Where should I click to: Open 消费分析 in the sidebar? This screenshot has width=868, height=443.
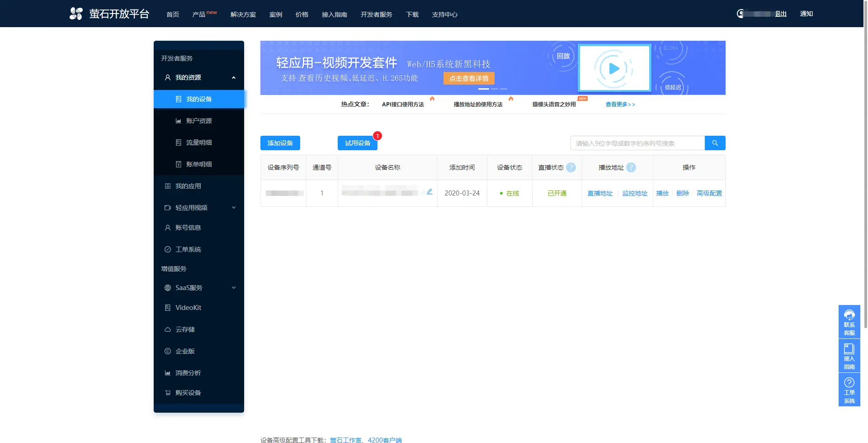click(199, 373)
